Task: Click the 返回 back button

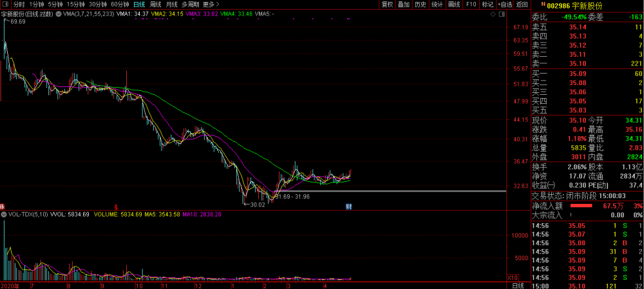Action: pyautogui.click(x=522, y=5)
